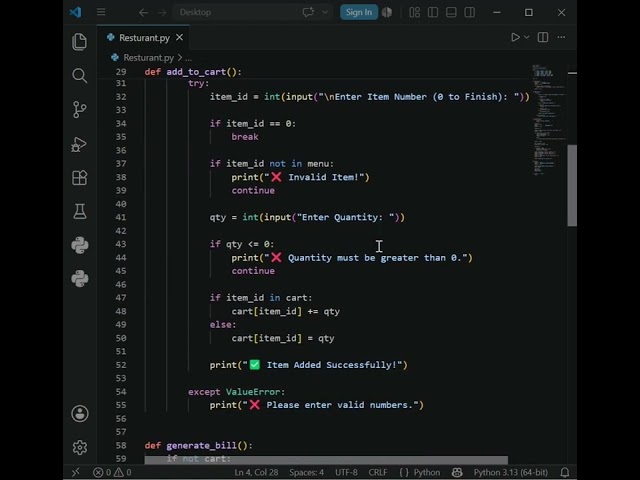
Task: Open the Explorer view in activity bar
Action: [80, 42]
